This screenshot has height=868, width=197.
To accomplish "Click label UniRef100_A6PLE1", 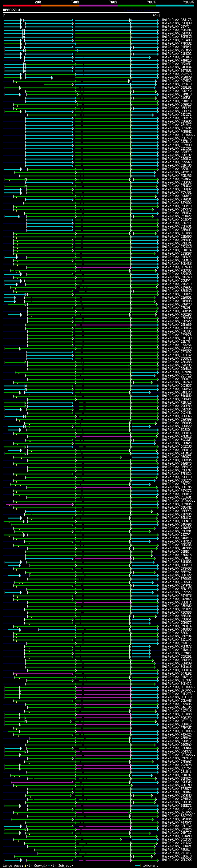I will pos(176,108).
